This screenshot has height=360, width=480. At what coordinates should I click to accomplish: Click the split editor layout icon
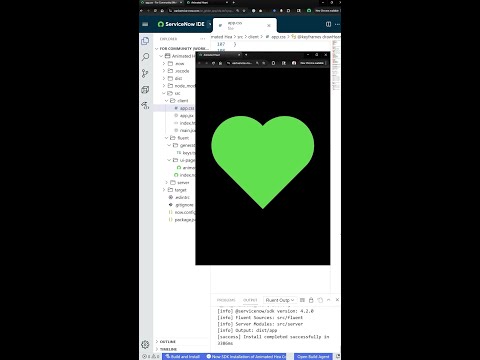tap(328, 24)
